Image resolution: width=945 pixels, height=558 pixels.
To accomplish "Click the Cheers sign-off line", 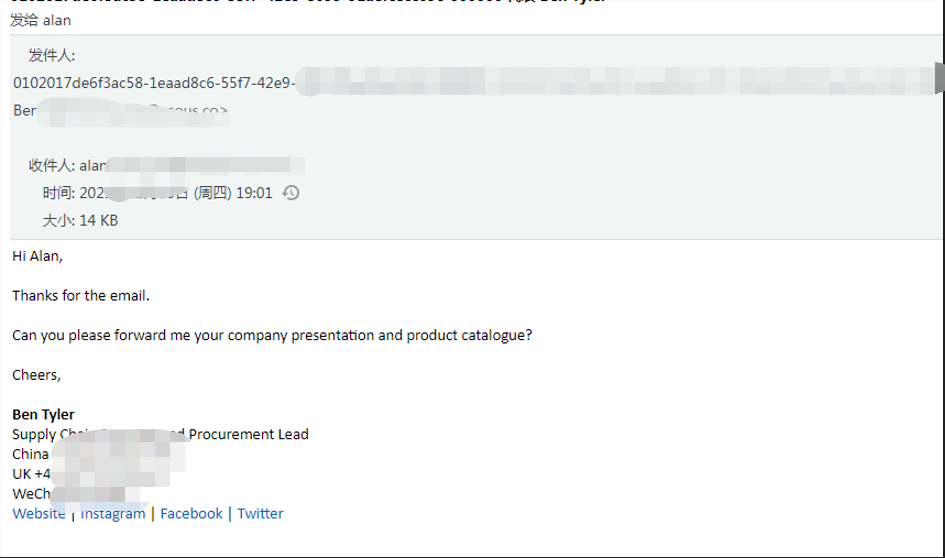I will (x=36, y=375).
